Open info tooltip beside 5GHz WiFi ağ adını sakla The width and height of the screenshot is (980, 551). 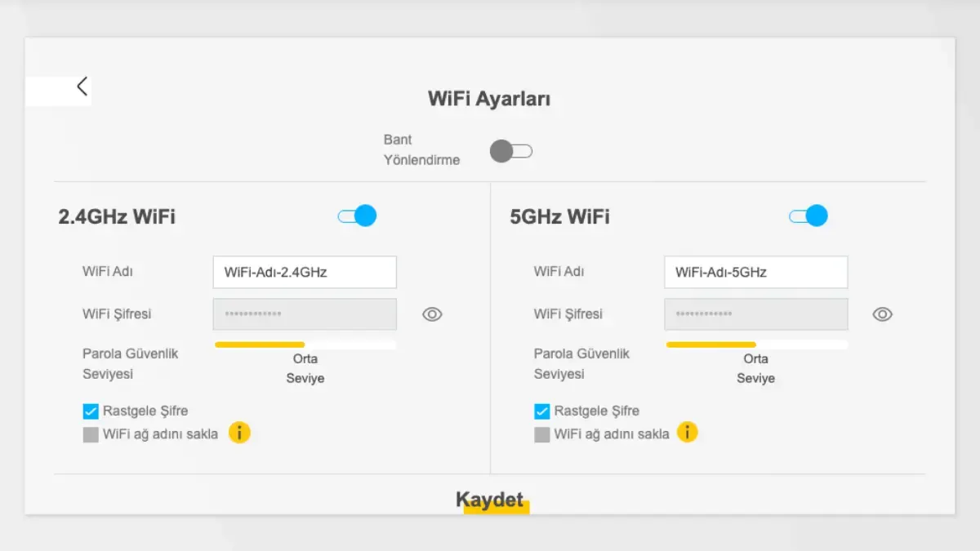point(688,433)
